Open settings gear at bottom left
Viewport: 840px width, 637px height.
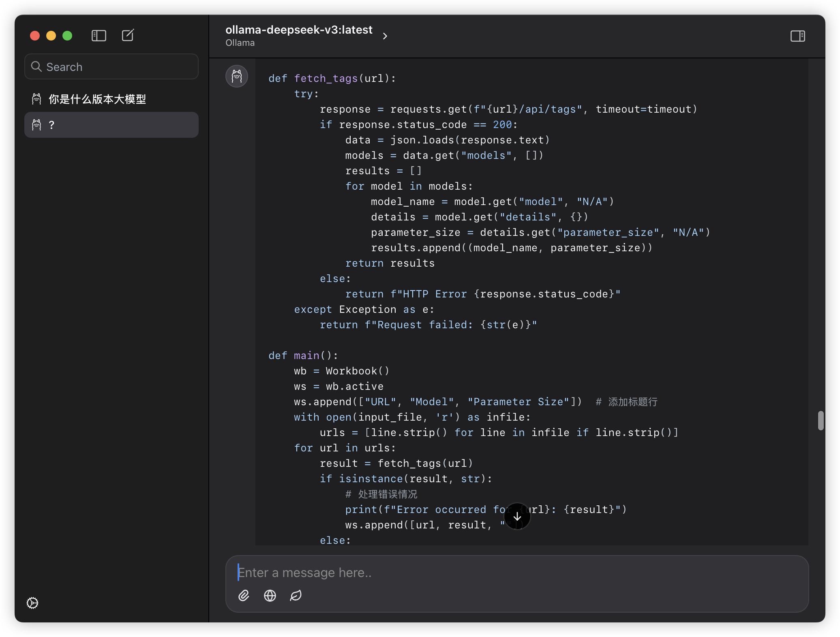32,603
